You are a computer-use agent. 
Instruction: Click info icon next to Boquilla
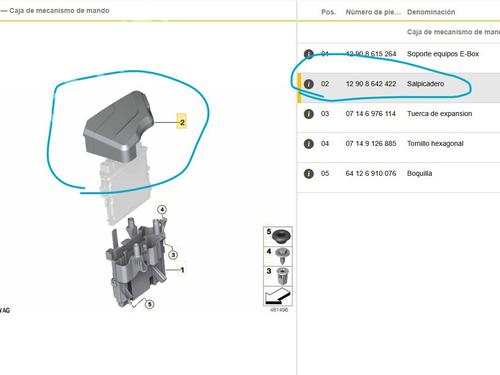coord(309,174)
